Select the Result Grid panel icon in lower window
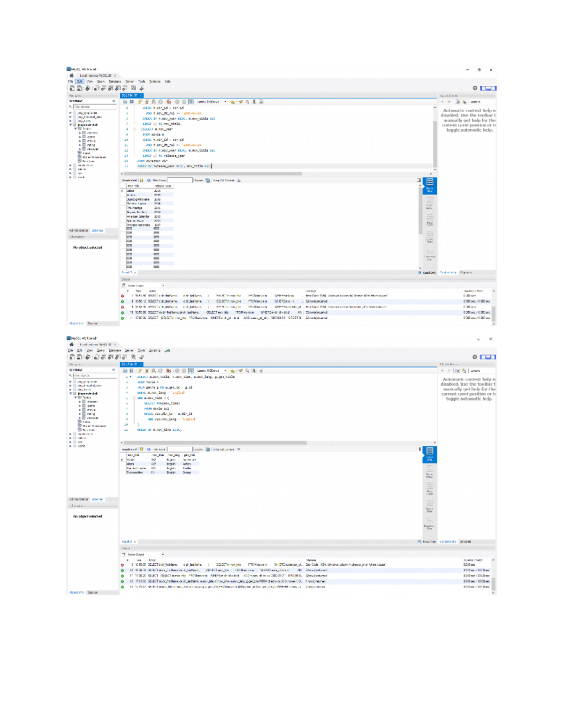563x728 pixels. pyautogui.click(x=429, y=454)
